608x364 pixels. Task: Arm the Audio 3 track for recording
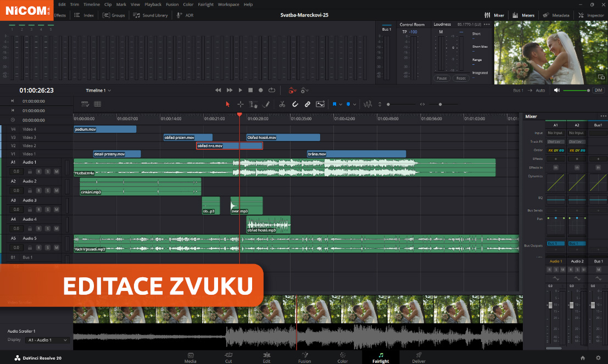click(39, 209)
